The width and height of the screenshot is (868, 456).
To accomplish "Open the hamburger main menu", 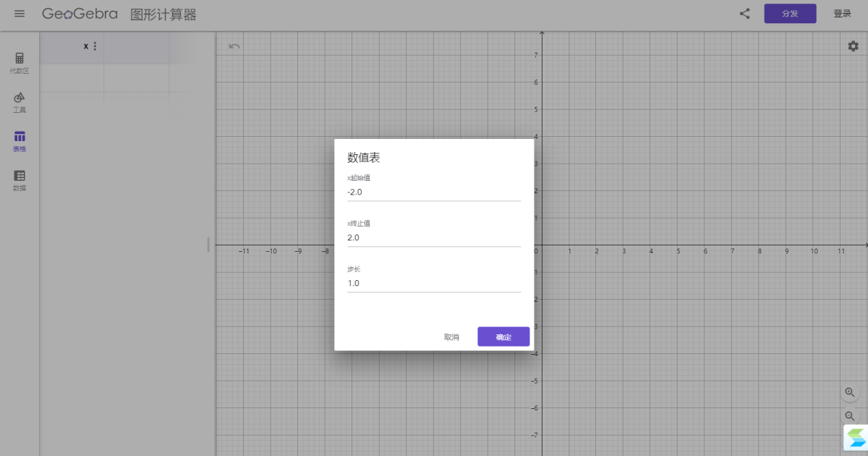I will [x=20, y=14].
